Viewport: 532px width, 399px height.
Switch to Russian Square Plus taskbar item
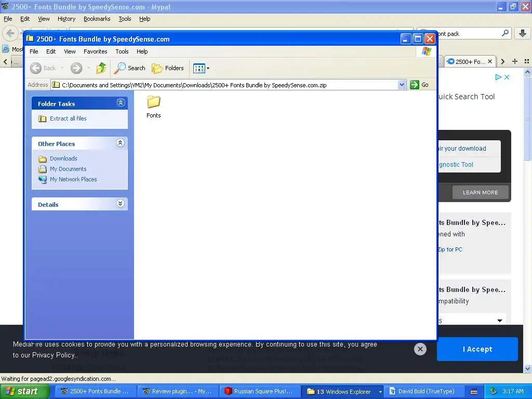click(x=260, y=391)
